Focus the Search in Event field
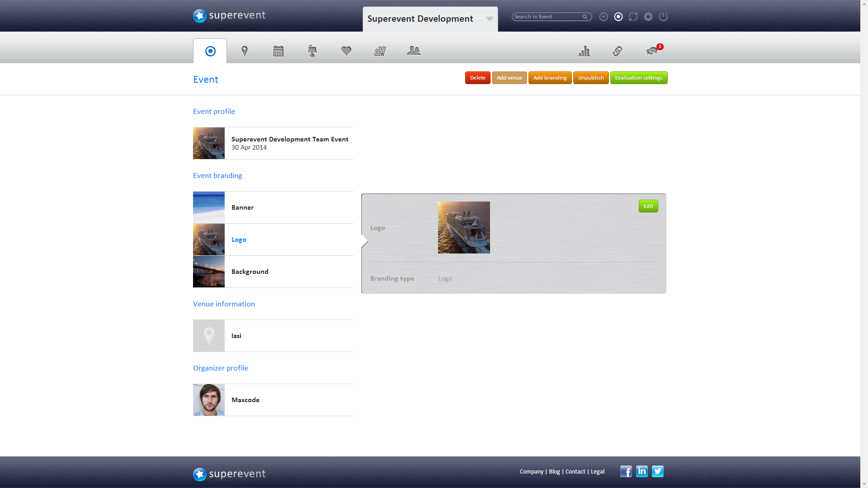 (547, 17)
